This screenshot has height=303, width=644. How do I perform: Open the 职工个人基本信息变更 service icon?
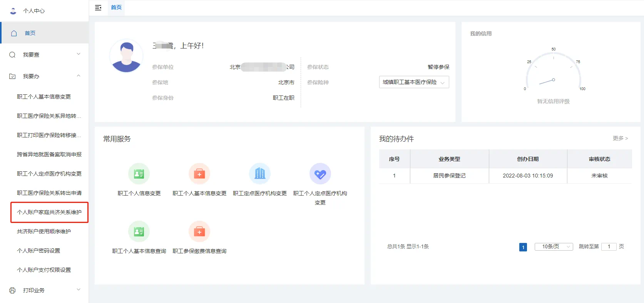click(x=199, y=174)
